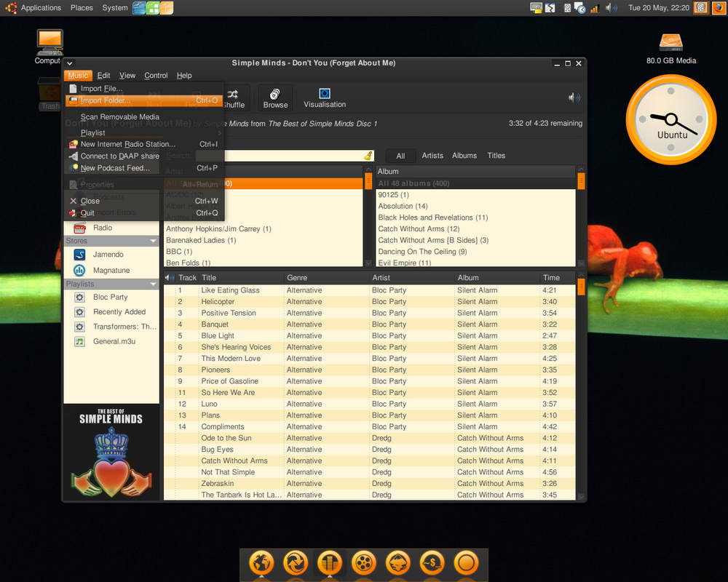Collapse the Playlists sidebar section
This screenshot has width=728, height=582.
pyautogui.click(x=153, y=284)
